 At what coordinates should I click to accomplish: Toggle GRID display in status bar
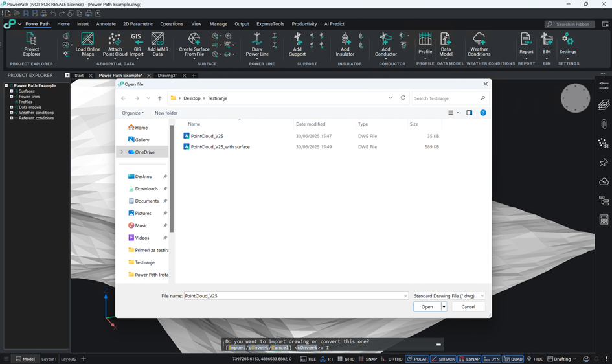pos(346,359)
